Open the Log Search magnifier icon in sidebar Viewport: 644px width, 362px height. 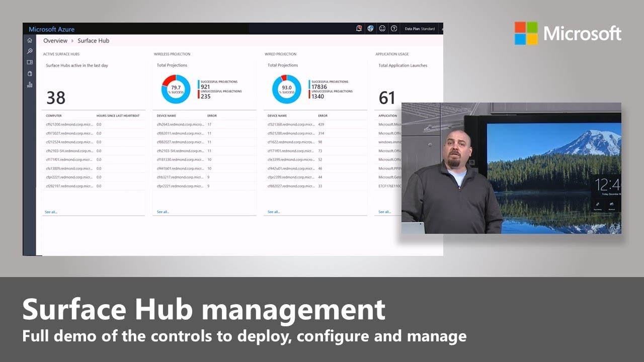(x=30, y=51)
